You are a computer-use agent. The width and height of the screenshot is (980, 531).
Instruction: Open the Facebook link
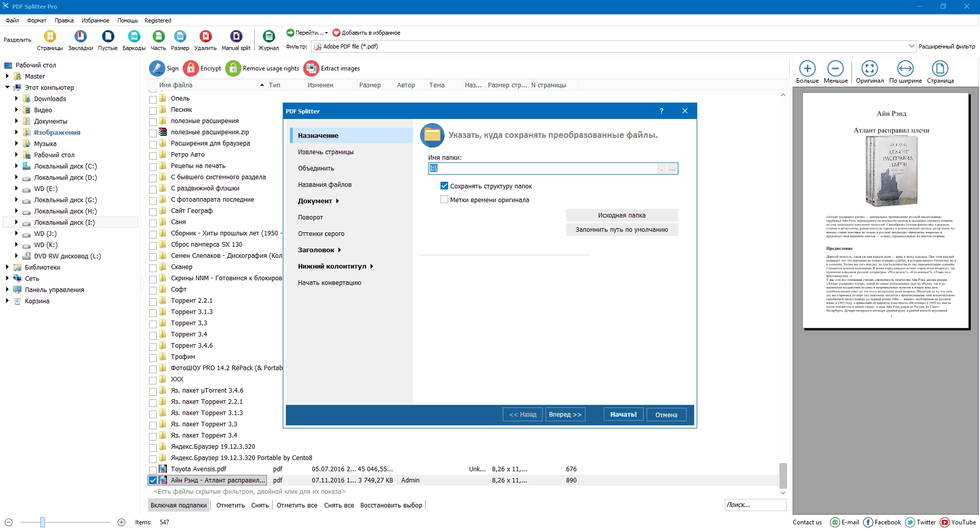[882, 522]
